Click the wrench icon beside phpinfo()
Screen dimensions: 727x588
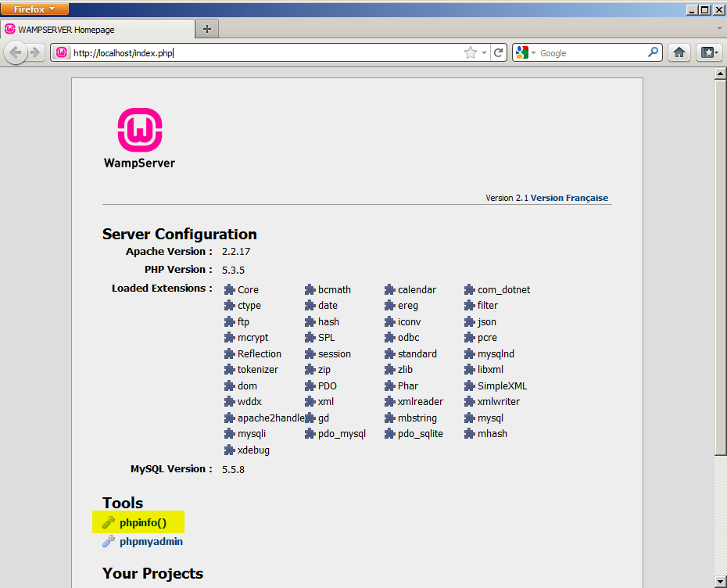(109, 522)
